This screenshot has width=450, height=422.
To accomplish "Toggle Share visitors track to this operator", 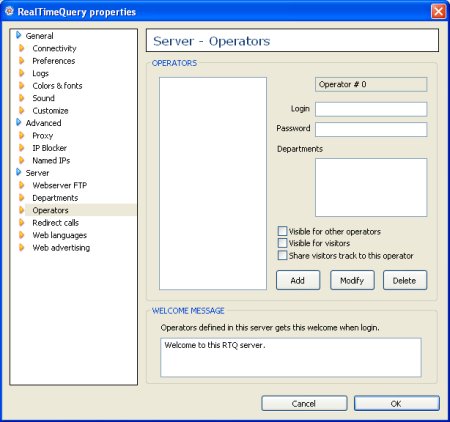I will point(282,255).
